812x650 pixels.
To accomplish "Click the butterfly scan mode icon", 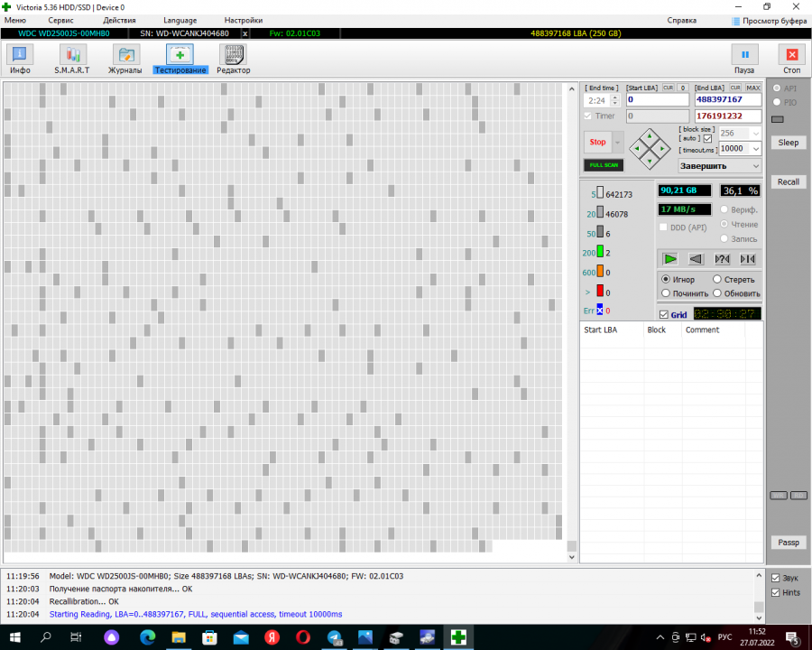I will pos(748,259).
